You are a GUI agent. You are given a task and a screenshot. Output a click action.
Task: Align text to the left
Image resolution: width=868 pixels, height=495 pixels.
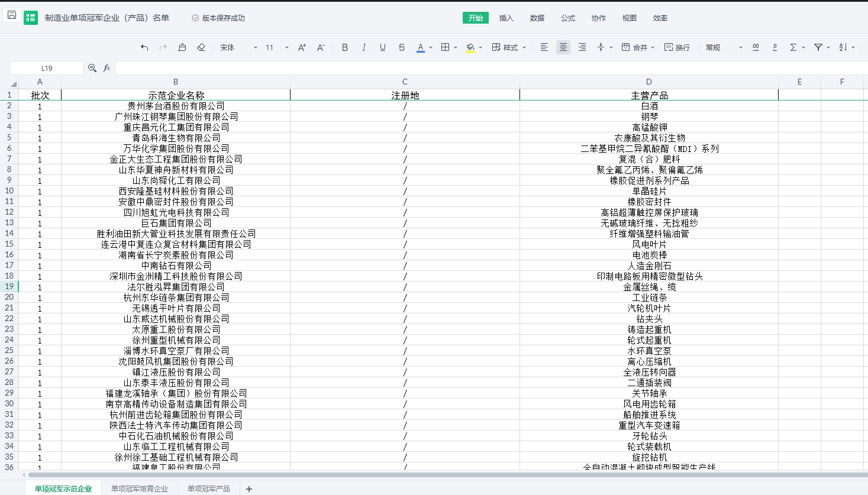(544, 47)
